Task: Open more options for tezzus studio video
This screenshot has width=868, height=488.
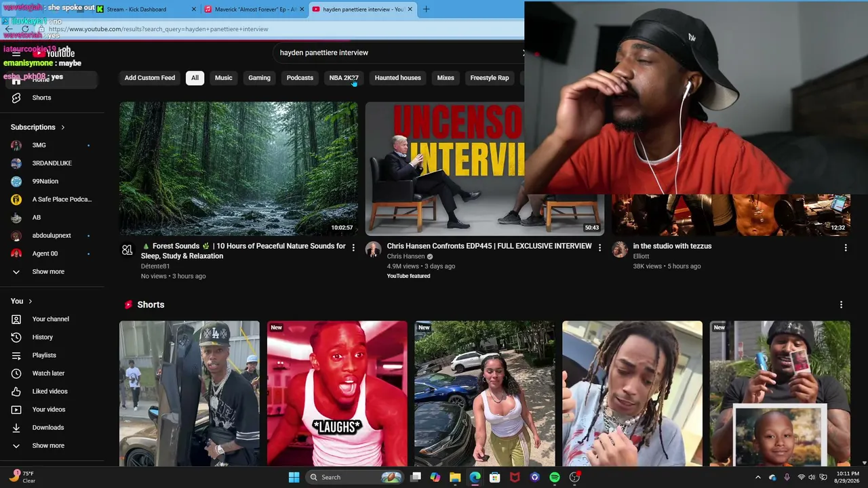Action: pyautogui.click(x=846, y=248)
